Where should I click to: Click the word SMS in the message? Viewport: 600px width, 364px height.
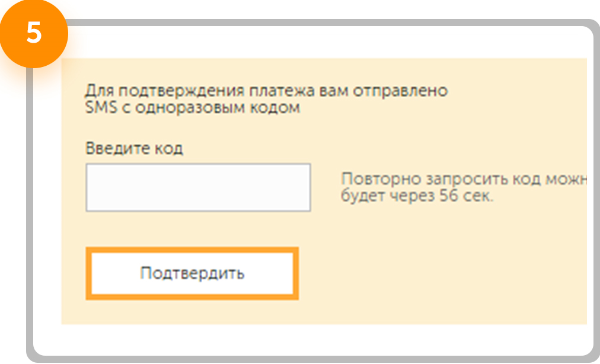[101, 107]
